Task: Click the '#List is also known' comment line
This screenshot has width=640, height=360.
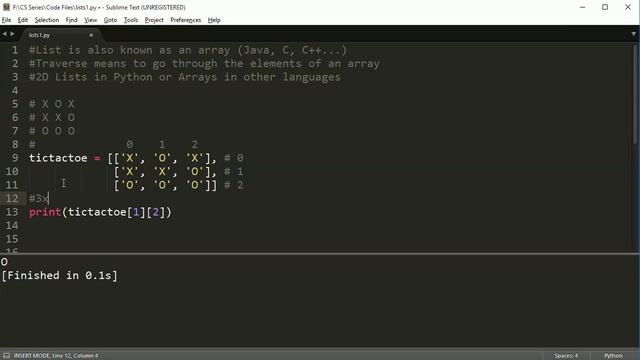Action: click(188, 50)
